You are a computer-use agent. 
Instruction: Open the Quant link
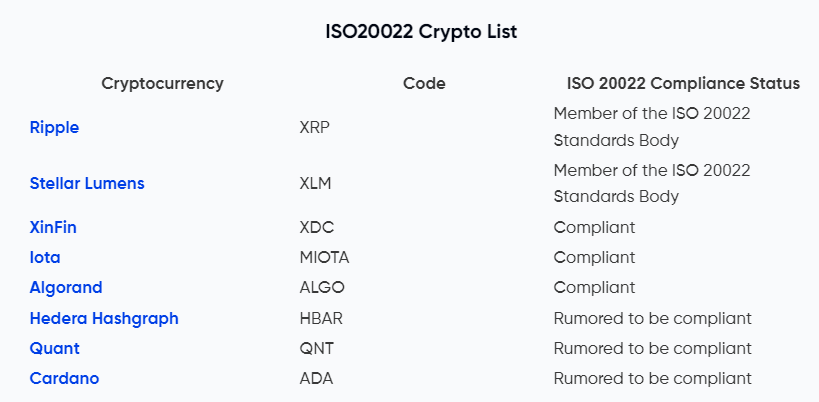55,348
